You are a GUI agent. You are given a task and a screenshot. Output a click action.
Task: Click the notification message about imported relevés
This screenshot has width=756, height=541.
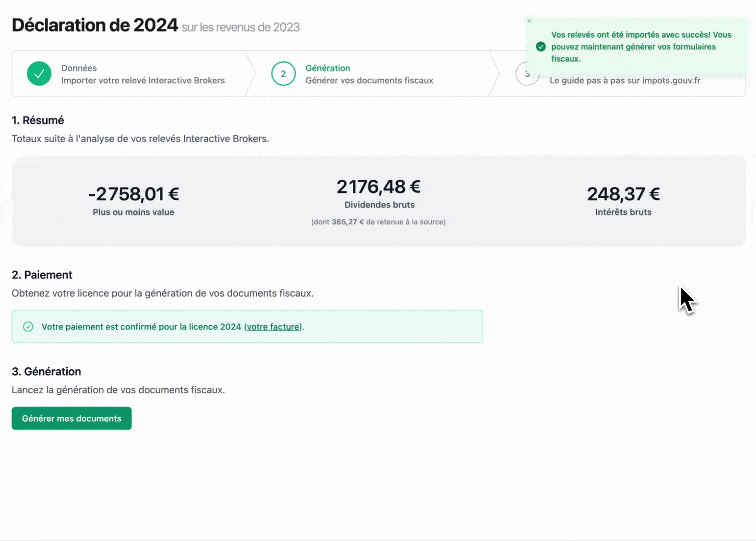point(641,47)
